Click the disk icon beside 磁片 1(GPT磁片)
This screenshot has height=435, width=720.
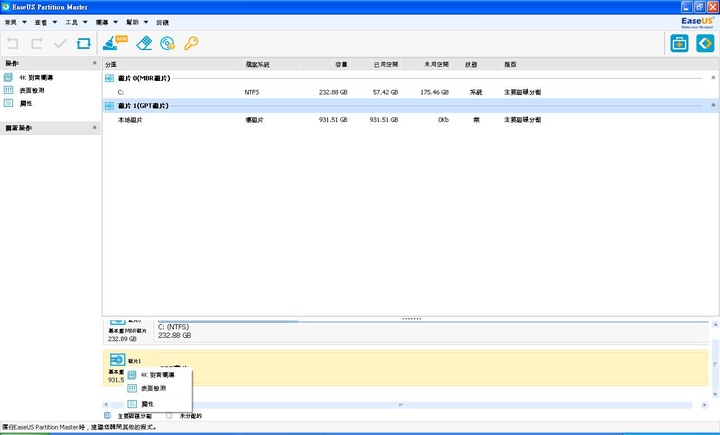(109, 106)
